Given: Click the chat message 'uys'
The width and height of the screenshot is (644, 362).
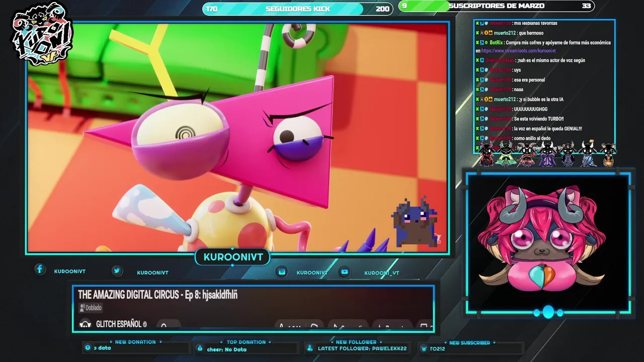Looking at the screenshot, I should [x=517, y=70].
